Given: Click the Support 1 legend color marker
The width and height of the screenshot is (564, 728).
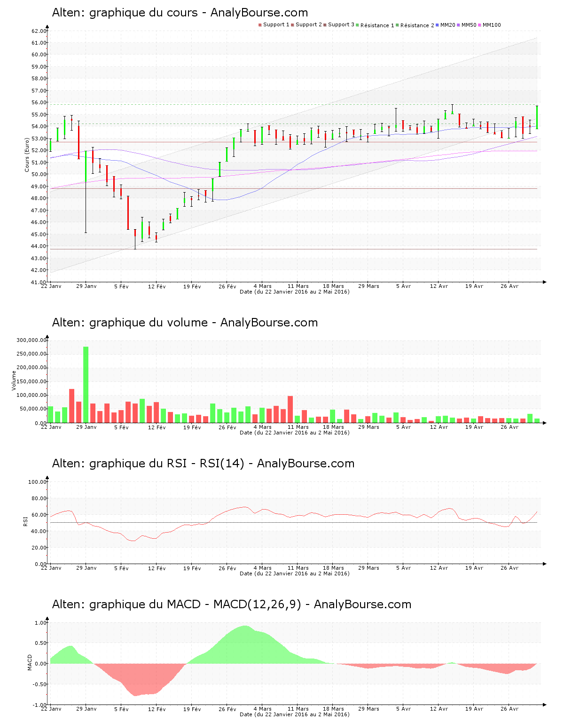Looking at the screenshot, I should pos(260,25).
